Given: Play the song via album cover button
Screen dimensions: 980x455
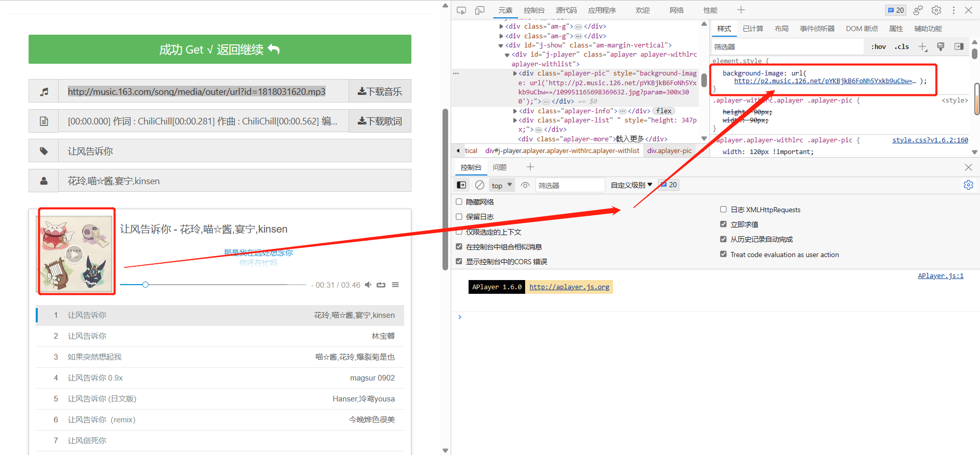Looking at the screenshot, I should pos(75,254).
